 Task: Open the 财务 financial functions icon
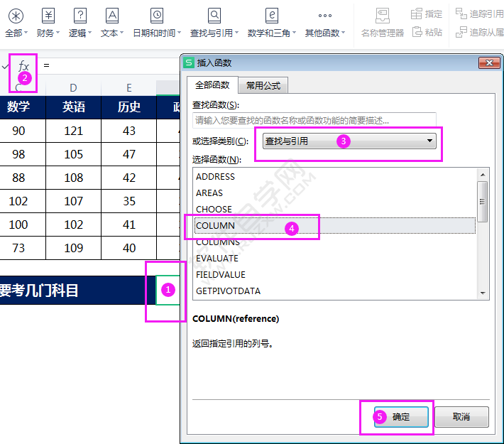(x=48, y=16)
